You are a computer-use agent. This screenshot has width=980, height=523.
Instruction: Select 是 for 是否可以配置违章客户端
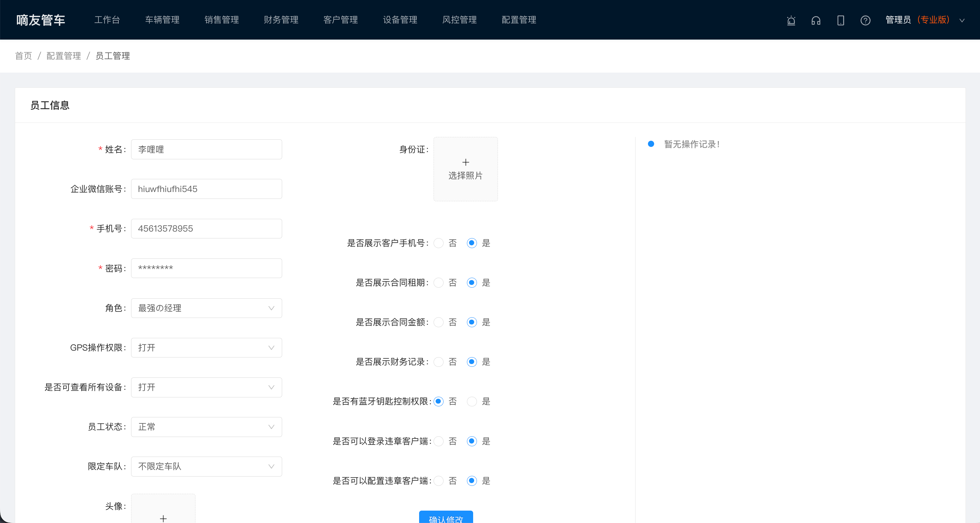pyautogui.click(x=472, y=481)
